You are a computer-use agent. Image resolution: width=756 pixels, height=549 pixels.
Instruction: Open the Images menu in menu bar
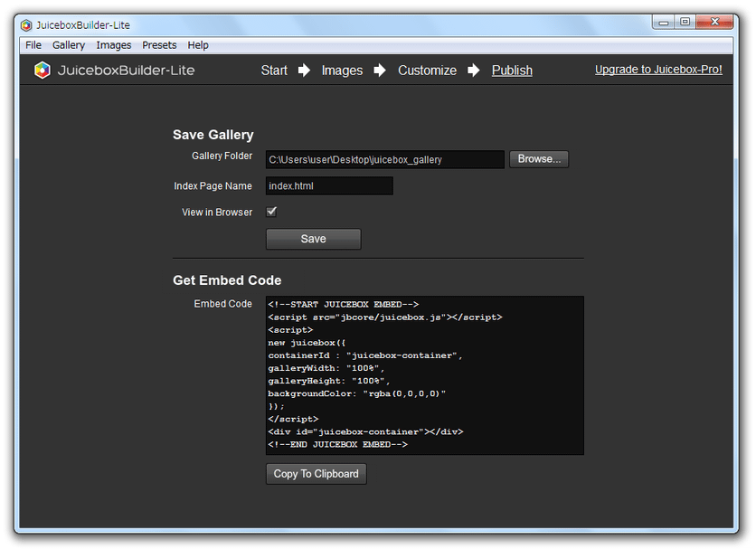pos(114,45)
